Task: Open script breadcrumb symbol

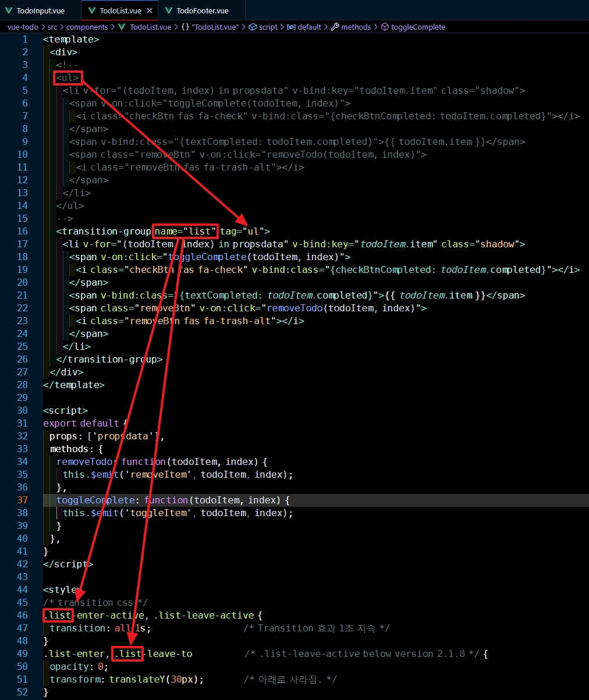Action: coord(268,27)
